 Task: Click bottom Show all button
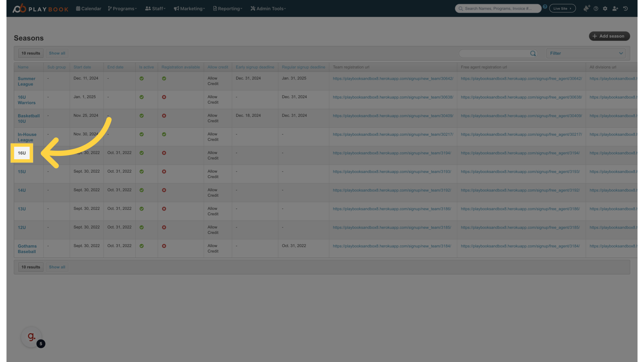click(57, 267)
